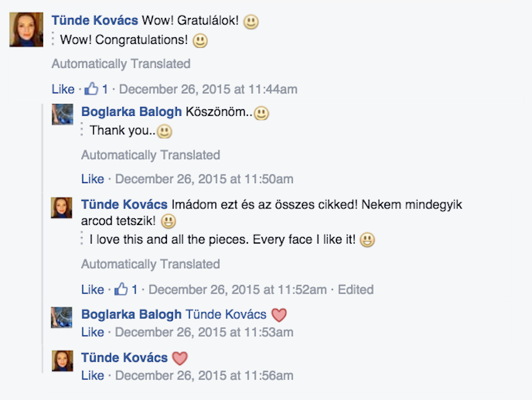Like the 'Köszönöm..' reply
Image resolution: width=532 pixels, height=400 pixels.
tap(92, 179)
